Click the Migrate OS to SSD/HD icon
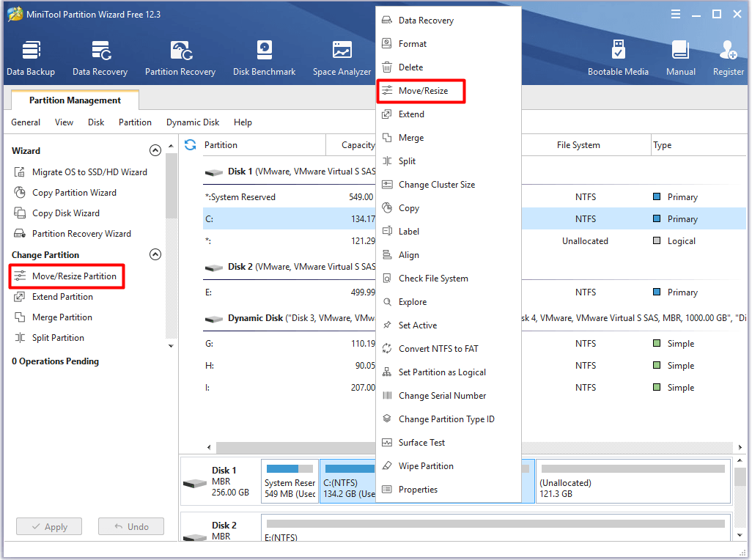Image resolution: width=752 pixels, height=560 pixels. (20, 172)
